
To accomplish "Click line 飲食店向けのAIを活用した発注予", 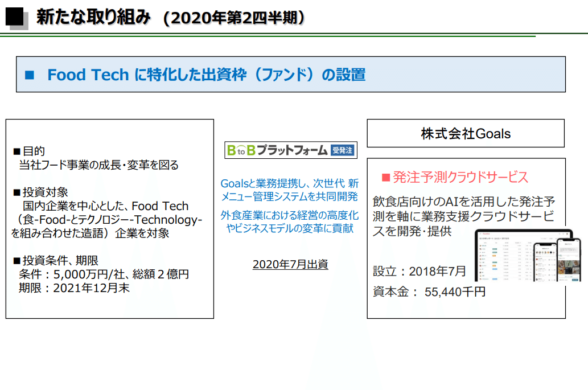I will 464,202.
